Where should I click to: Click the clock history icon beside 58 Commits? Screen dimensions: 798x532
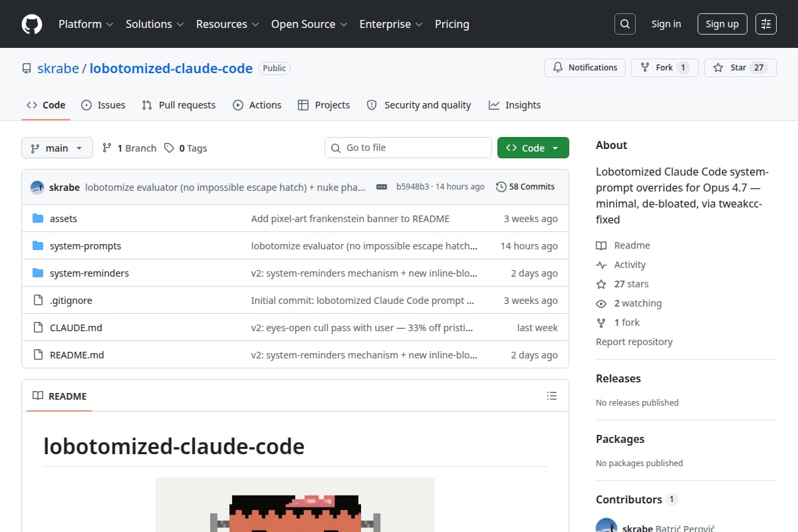point(501,187)
